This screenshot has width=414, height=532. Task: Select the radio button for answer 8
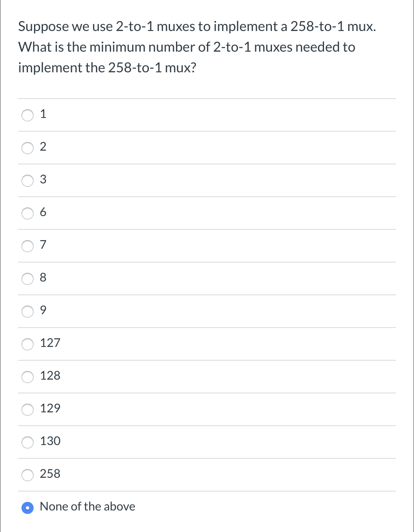pos(28,279)
